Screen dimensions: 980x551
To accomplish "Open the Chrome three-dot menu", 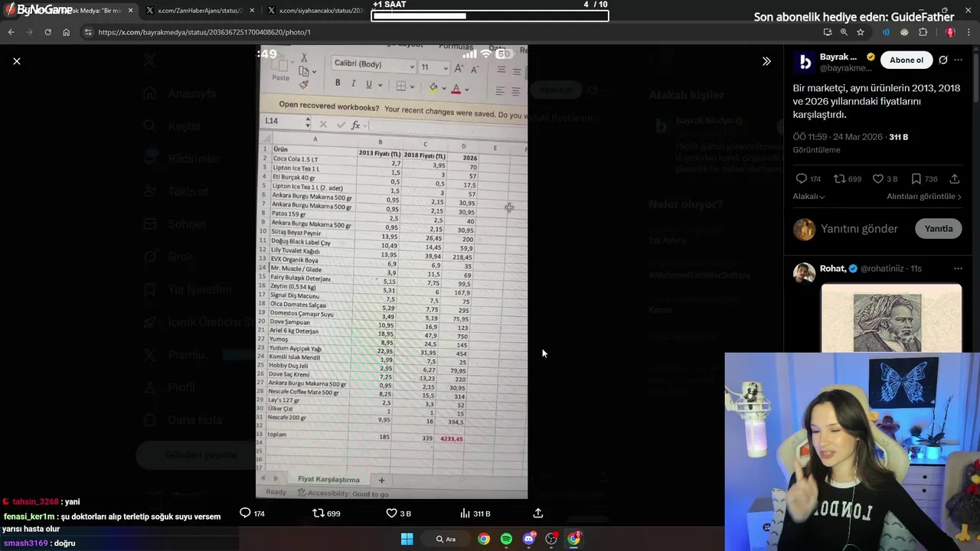I will pos(969,32).
